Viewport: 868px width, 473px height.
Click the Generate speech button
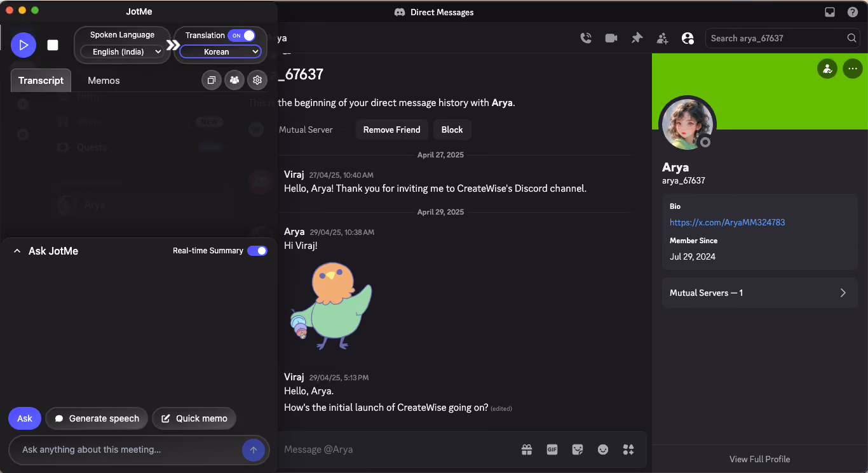[x=97, y=418]
